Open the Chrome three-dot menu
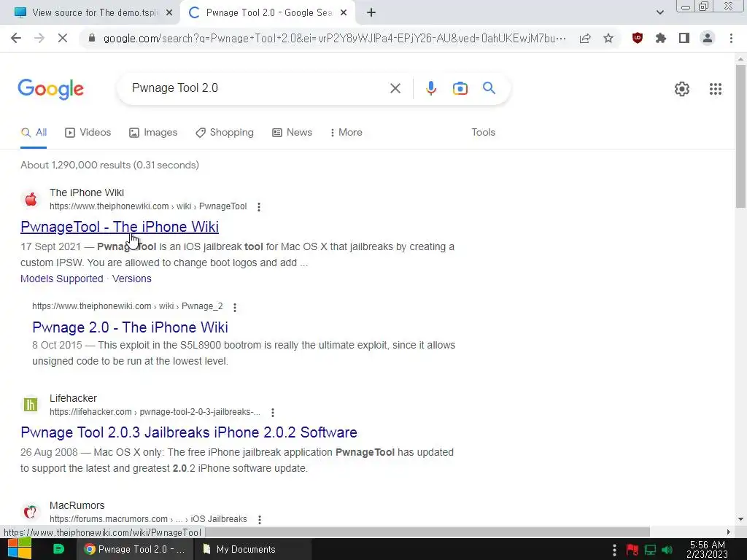The height and width of the screenshot is (560, 747). pyautogui.click(x=731, y=38)
